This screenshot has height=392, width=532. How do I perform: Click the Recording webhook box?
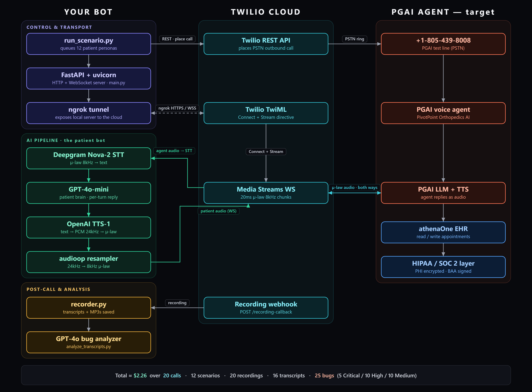pos(266,308)
